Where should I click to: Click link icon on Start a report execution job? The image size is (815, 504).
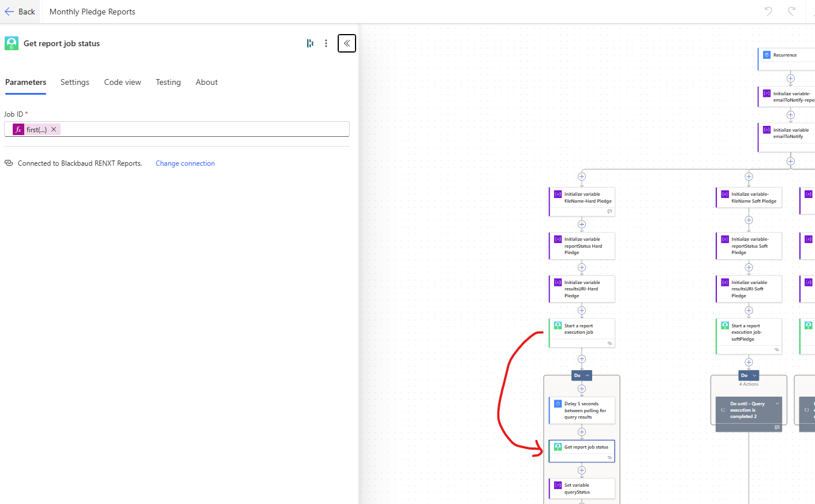click(610, 343)
